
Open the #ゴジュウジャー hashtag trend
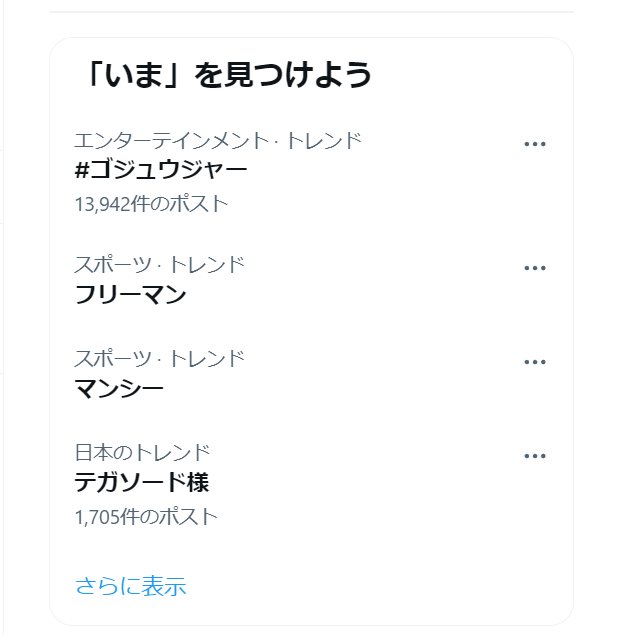(x=161, y=170)
